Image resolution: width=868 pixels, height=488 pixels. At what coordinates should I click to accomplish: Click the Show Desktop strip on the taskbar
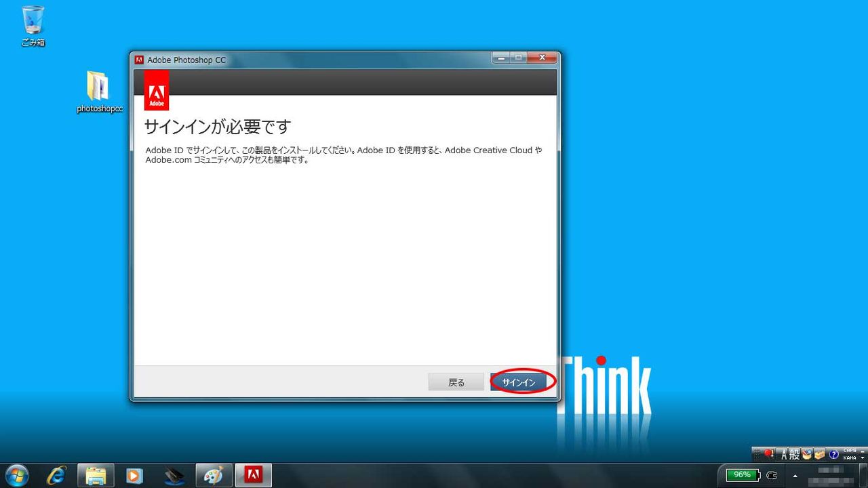(863, 475)
